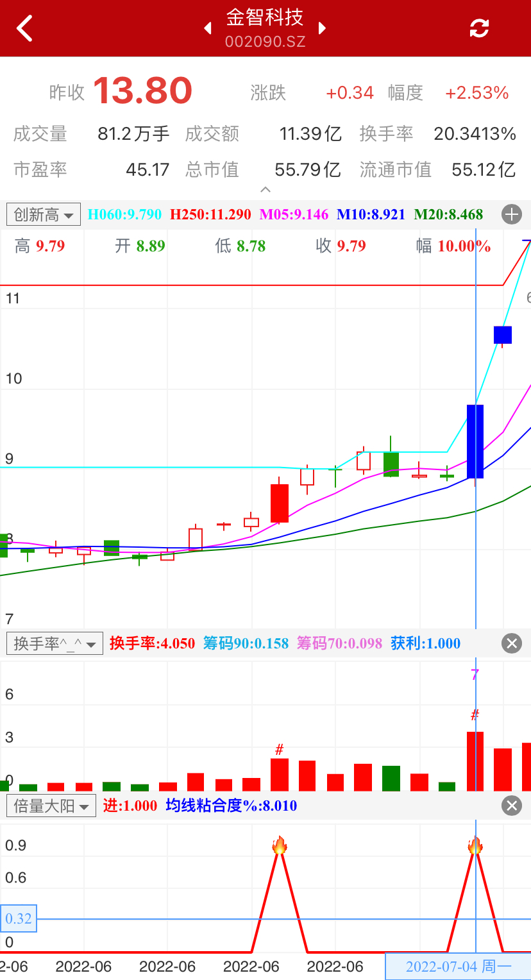Tap the back arrow icon
Image resolution: width=531 pixels, height=980 pixels.
[24, 29]
